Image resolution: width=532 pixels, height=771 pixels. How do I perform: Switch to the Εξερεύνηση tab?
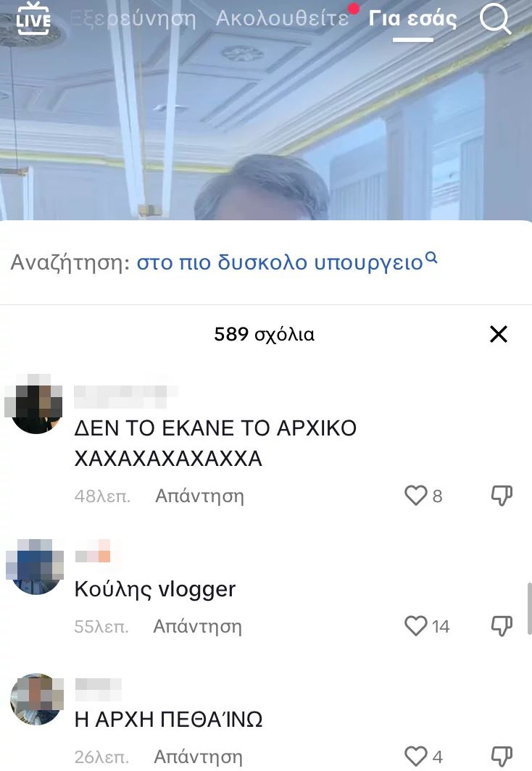point(133,19)
